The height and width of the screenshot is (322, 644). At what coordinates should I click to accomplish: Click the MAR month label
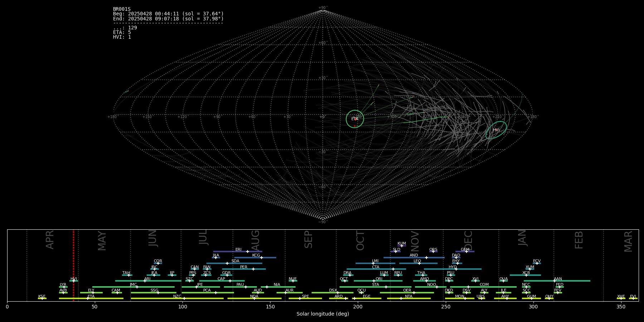coord(628,241)
